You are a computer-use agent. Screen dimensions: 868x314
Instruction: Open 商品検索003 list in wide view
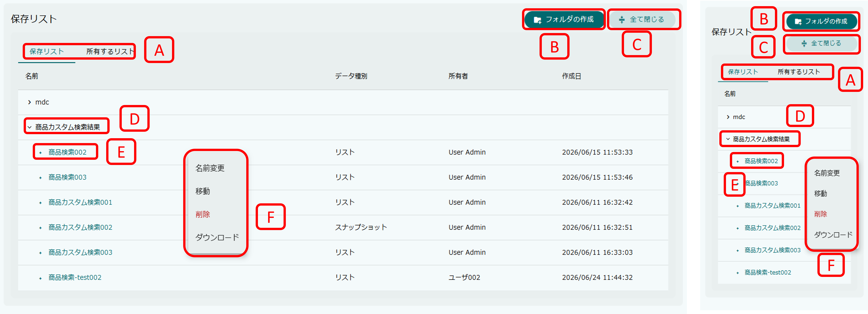pyautogui.click(x=67, y=177)
